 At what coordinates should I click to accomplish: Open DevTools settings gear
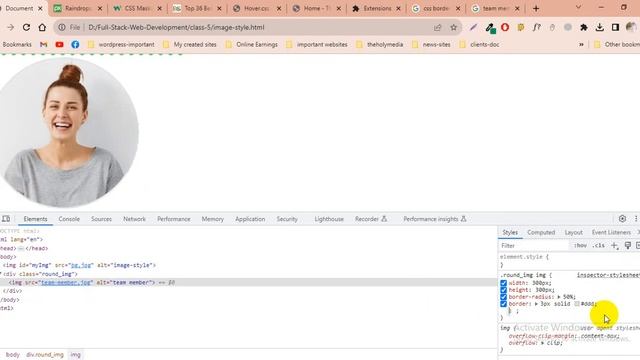[622, 219]
